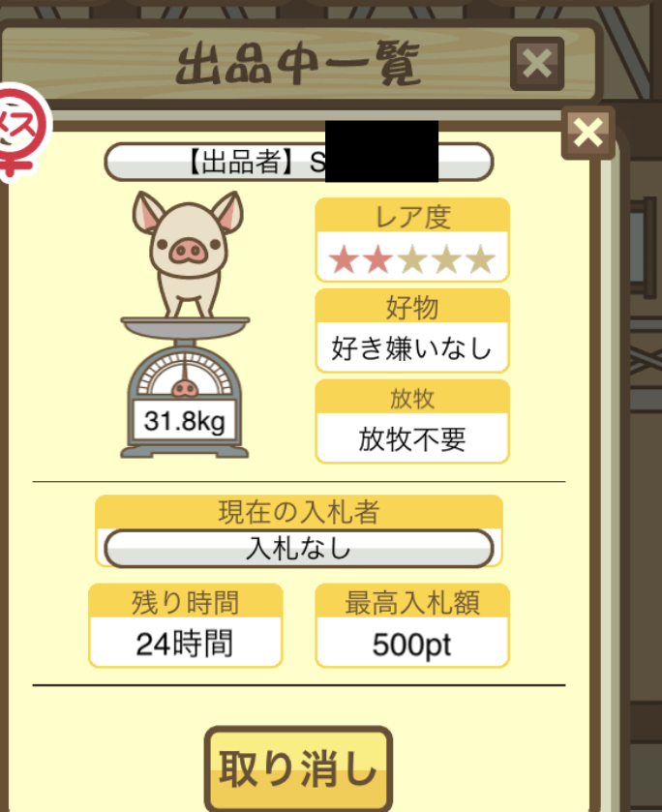Tap the pink female メス gender icon
Image resolution: width=662 pixels, height=812 pixels.
pyautogui.click(x=20, y=132)
